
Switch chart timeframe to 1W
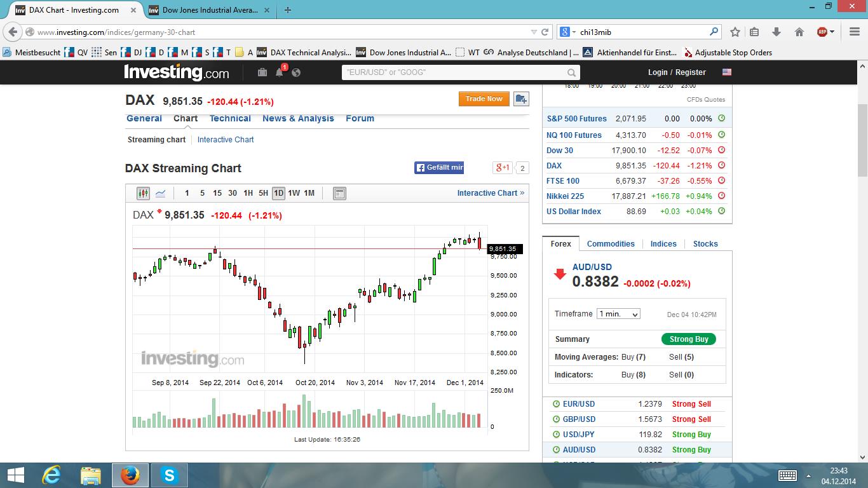click(x=294, y=193)
